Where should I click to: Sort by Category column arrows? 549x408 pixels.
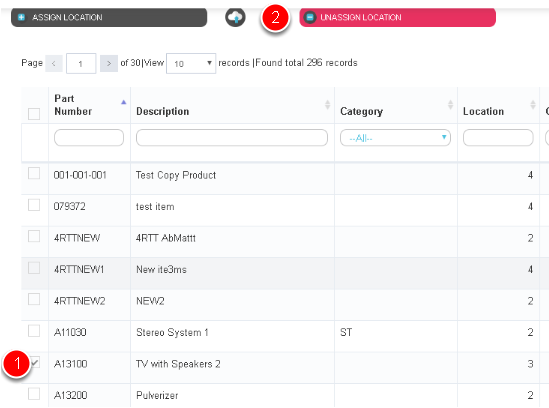coord(450,104)
